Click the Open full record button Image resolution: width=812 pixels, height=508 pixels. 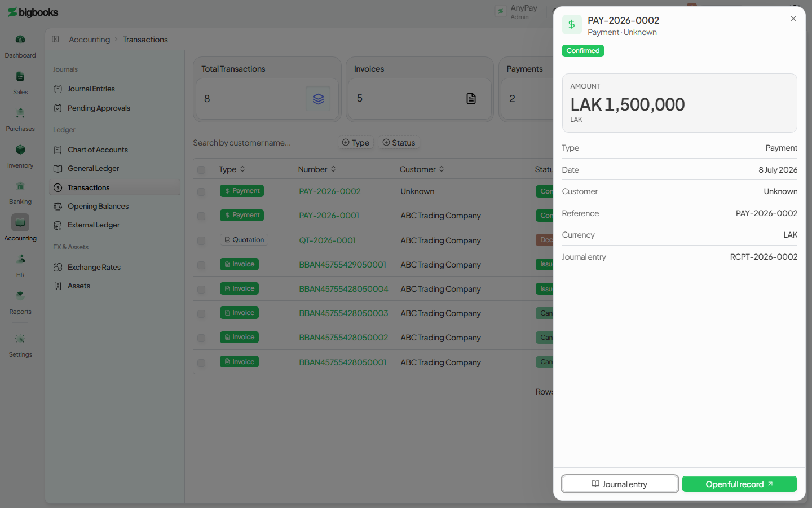739,484
